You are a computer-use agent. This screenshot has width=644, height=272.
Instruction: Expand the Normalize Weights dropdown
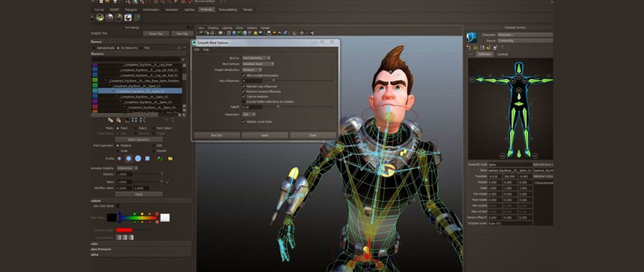click(127, 168)
